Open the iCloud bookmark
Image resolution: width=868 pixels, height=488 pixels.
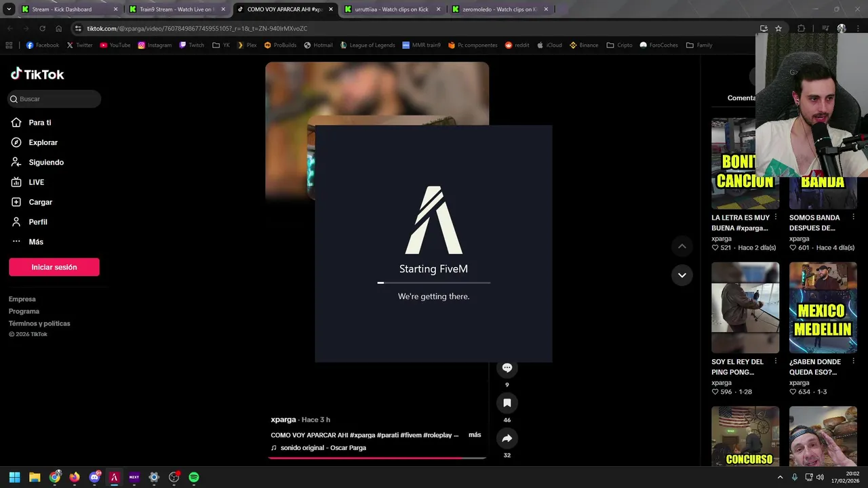(549, 45)
